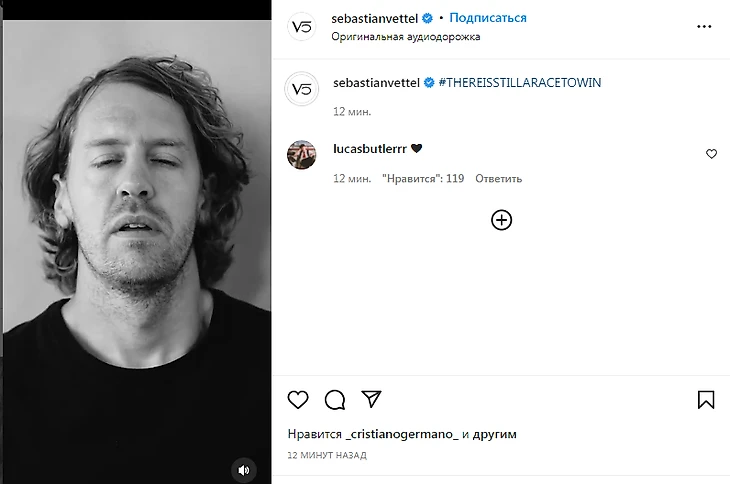
Task: Click the video to pause playback
Action: click(x=136, y=240)
